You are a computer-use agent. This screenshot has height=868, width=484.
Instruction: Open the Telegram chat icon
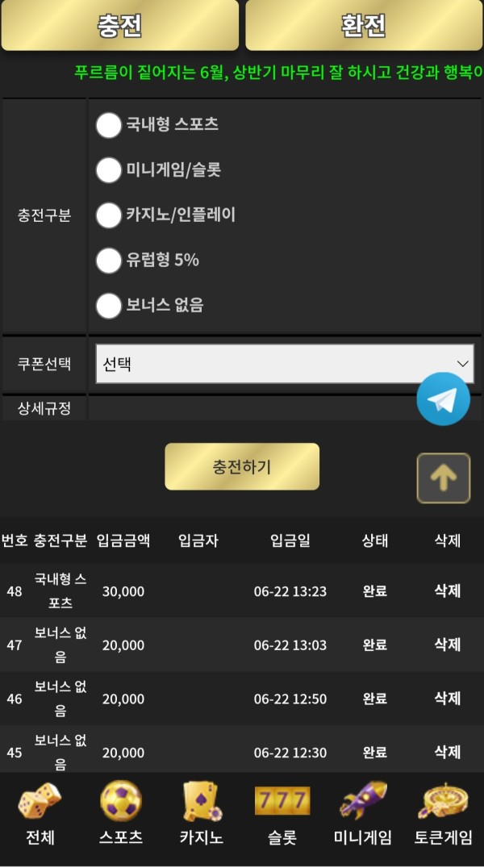pyautogui.click(x=443, y=399)
